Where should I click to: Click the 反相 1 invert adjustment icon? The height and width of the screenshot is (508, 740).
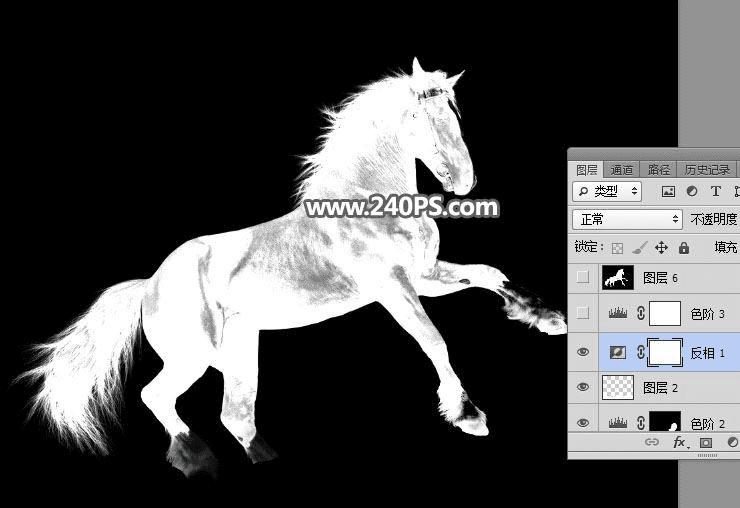[618, 352]
